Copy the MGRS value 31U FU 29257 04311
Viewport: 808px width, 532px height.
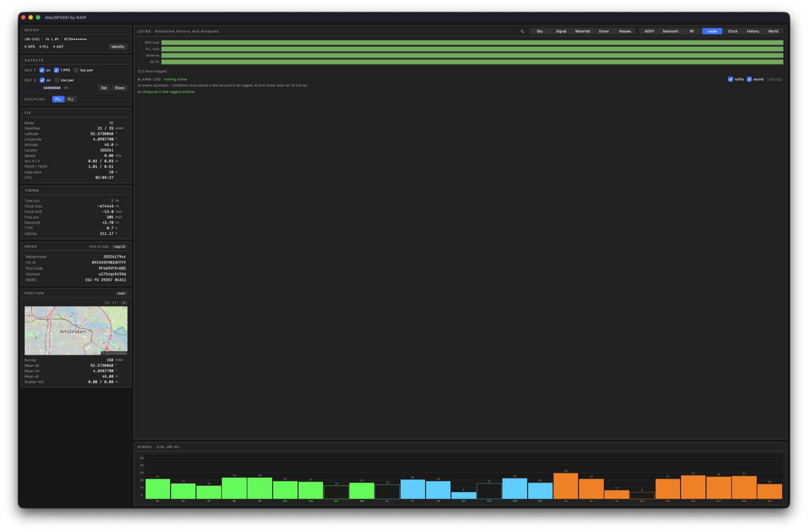106,280
